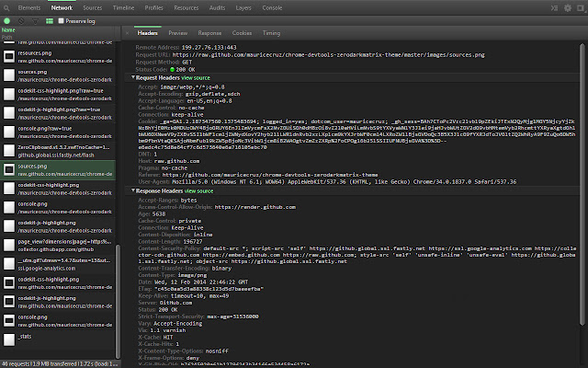588x368 pixels.
Task: Click the search magnifier icon in DevTools
Action: [x=8, y=6]
